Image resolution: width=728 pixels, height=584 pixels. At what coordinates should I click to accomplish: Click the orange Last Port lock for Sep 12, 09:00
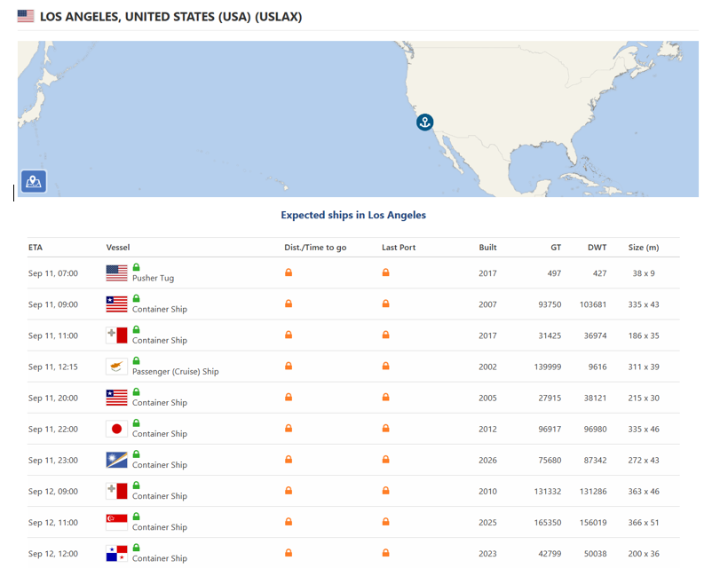tap(385, 490)
